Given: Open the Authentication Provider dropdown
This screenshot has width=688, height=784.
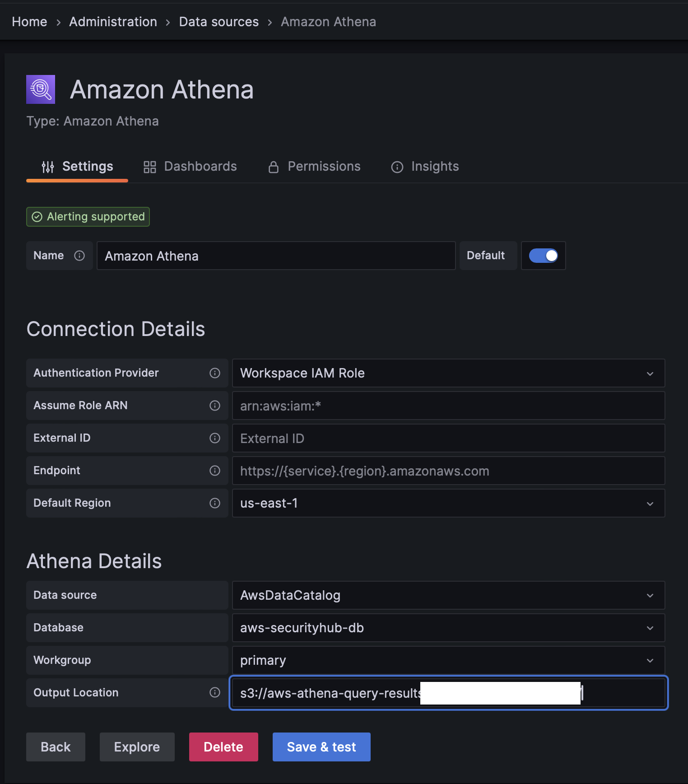Looking at the screenshot, I should click(x=448, y=373).
